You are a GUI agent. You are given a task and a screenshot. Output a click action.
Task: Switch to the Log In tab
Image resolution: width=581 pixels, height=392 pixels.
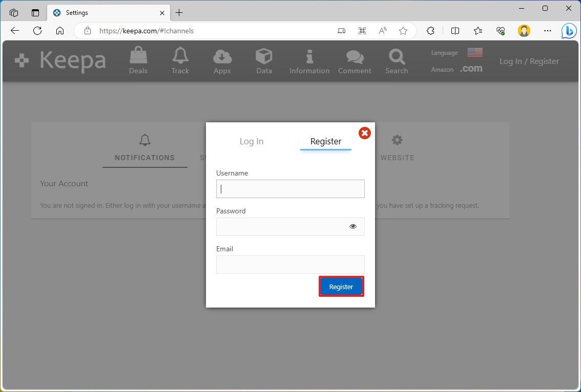[x=251, y=141]
